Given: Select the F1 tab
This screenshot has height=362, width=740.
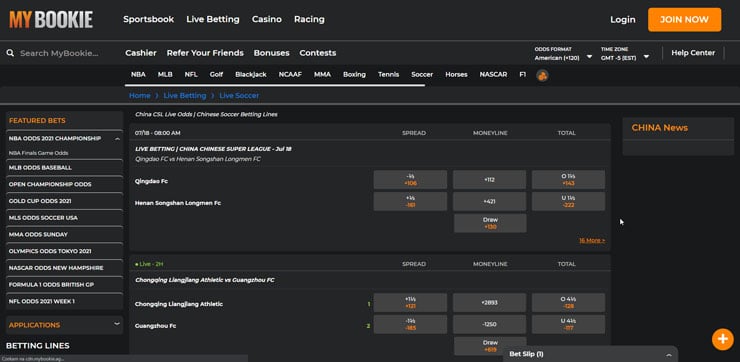Looking at the screenshot, I should tap(522, 75).
